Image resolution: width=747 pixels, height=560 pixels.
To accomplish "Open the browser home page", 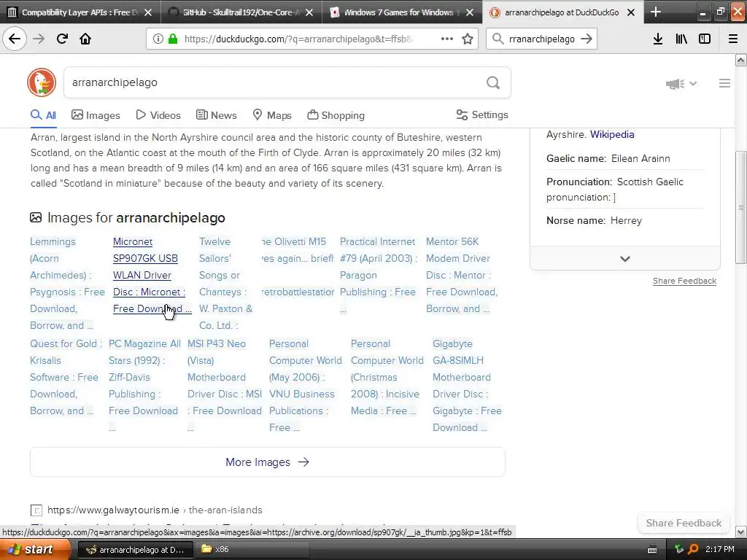I will point(85,39).
